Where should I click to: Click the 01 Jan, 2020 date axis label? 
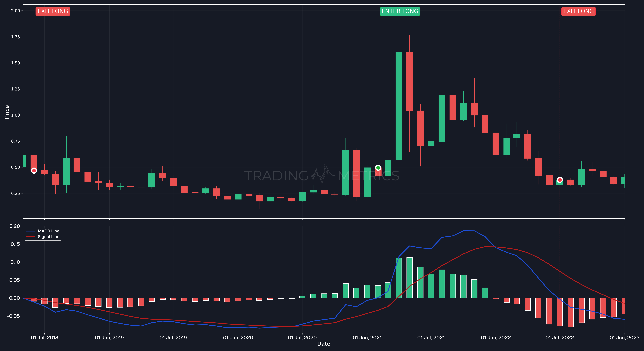click(x=238, y=338)
